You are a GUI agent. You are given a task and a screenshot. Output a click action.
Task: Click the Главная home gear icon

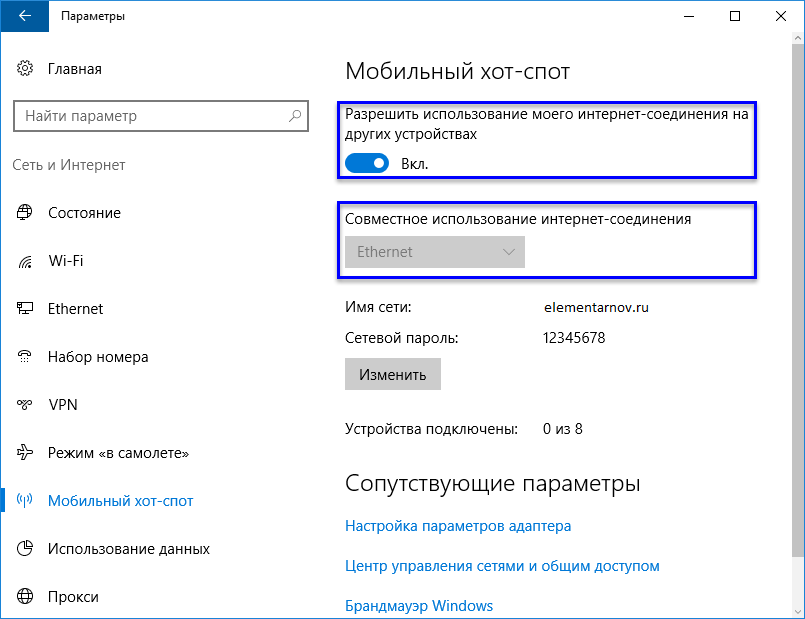click(x=25, y=69)
